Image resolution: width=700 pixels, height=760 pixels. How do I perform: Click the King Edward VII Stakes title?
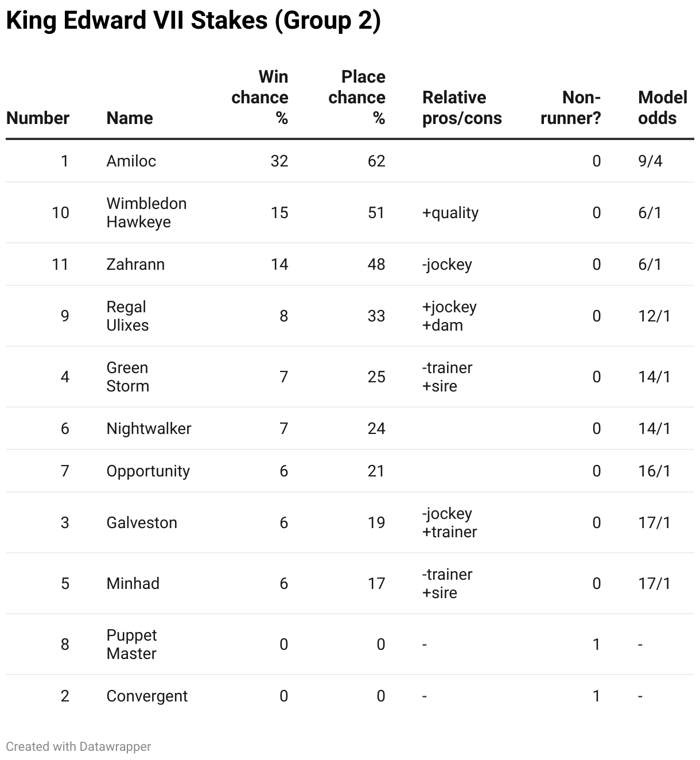(x=193, y=21)
